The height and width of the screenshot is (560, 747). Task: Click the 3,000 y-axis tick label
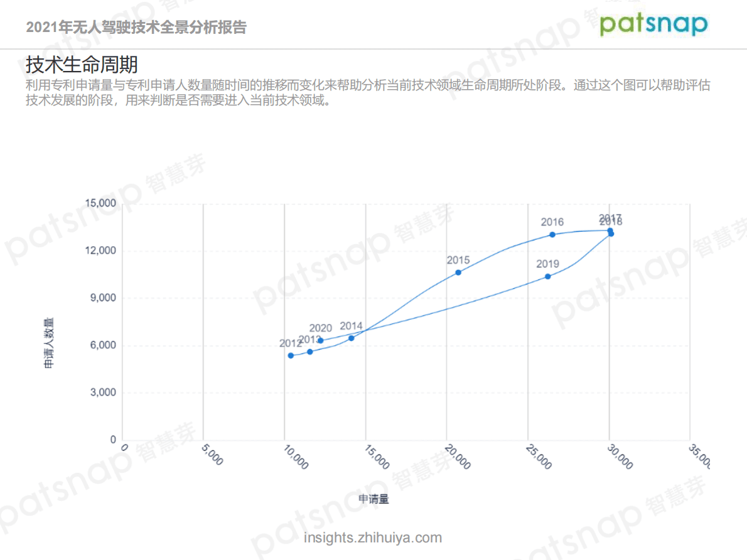point(102,393)
